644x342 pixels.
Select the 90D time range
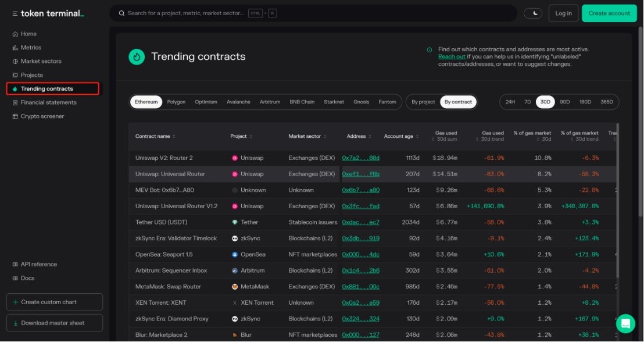(565, 102)
